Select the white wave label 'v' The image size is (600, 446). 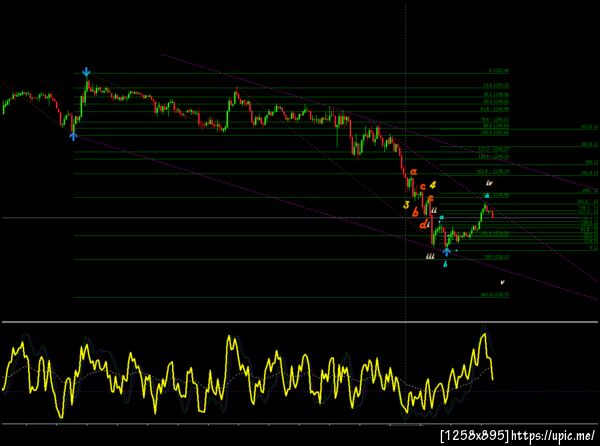[502, 282]
